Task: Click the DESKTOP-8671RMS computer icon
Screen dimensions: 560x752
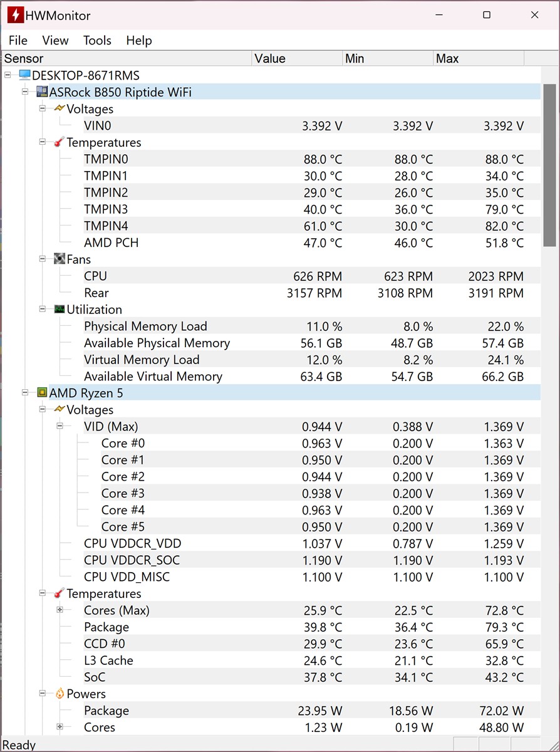Action: coord(25,75)
